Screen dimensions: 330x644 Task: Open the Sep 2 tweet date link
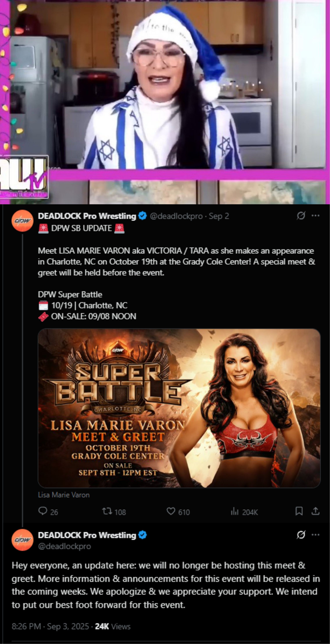pos(219,216)
